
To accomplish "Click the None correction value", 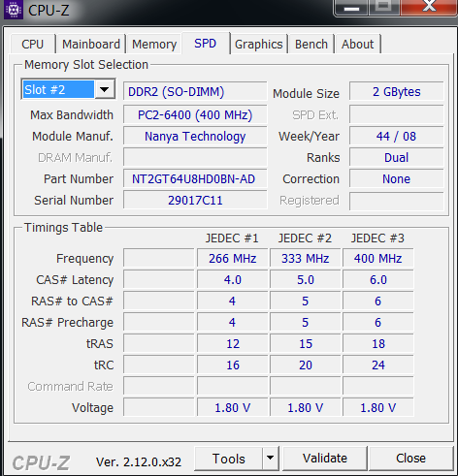I will [397, 178].
